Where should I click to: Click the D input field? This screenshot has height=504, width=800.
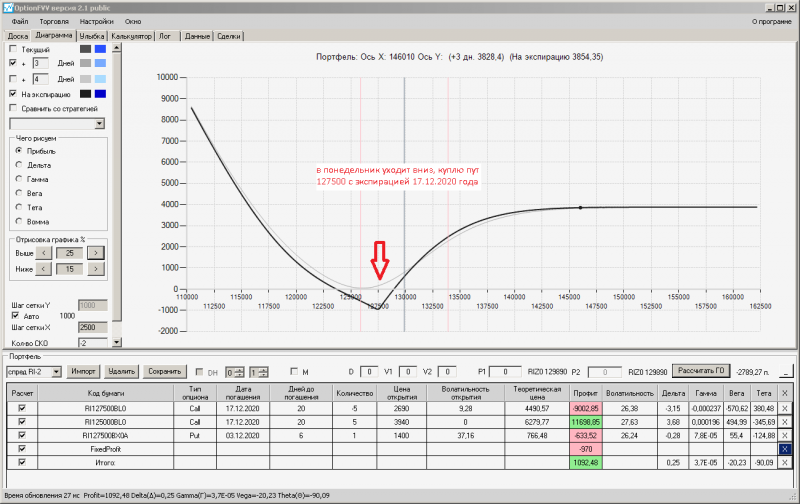coord(369,372)
